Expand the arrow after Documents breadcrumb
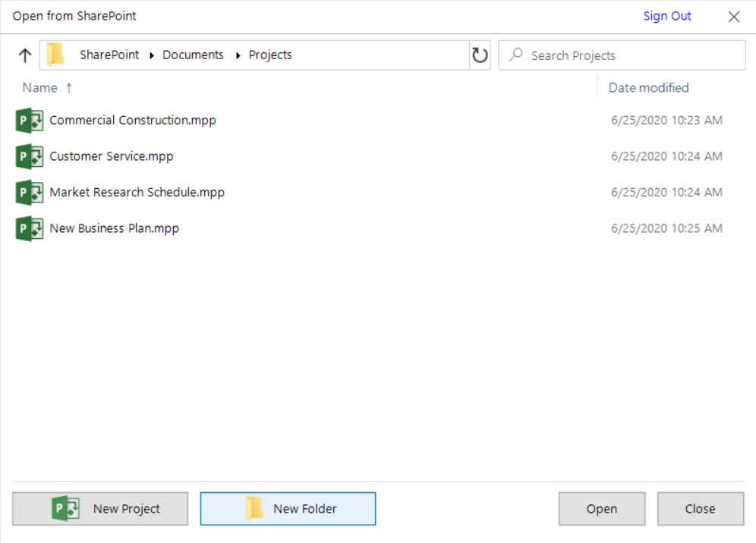The height and width of the screenshot is (543, 756). coord(238,55)
